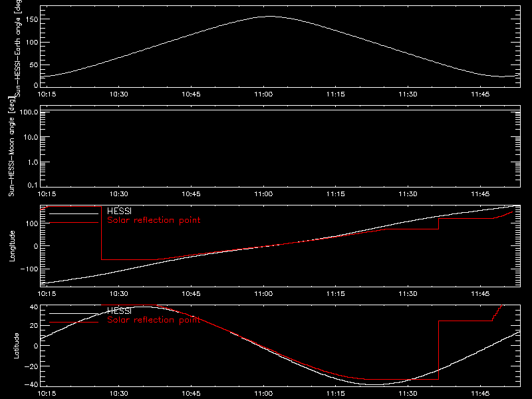
Task: Click the Longitude axis title
Action: (x=12, y=246)
